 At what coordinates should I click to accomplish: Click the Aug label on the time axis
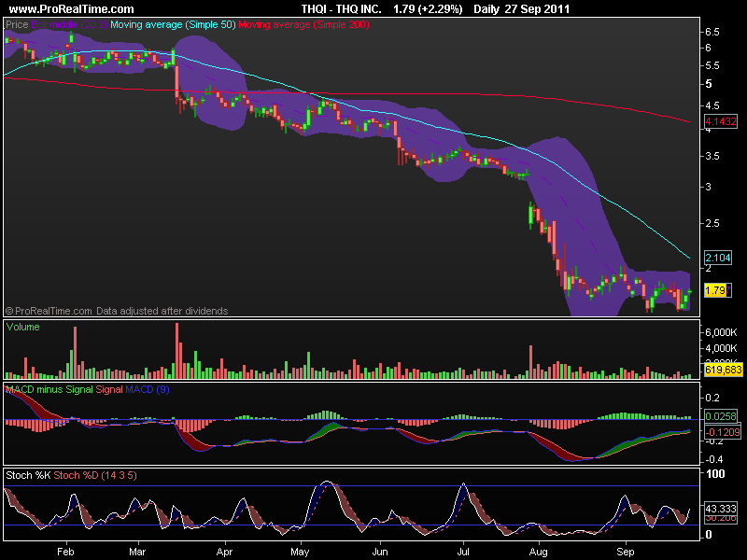[x=539, y=552]
